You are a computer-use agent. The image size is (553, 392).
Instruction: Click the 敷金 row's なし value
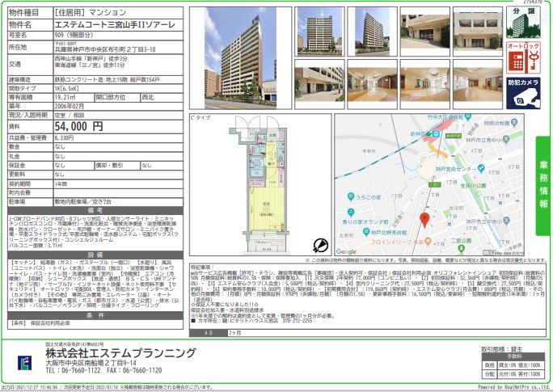[60, 146]
